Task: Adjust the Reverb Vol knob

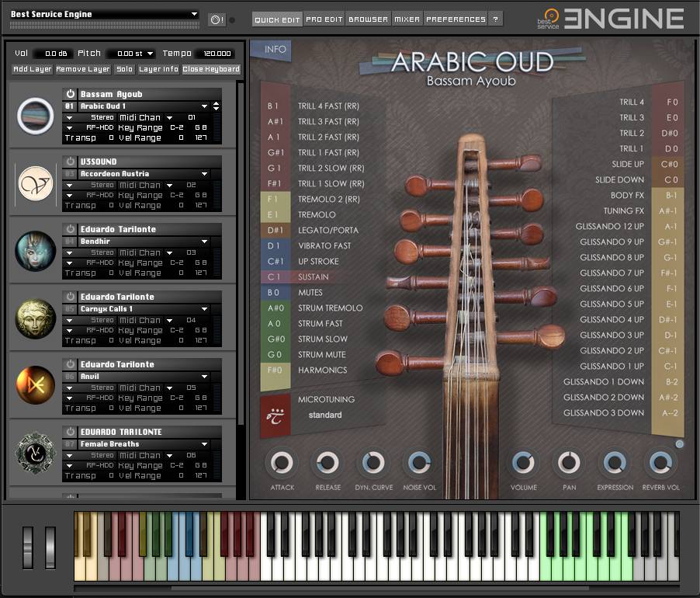Action: (x=660, y=463)
